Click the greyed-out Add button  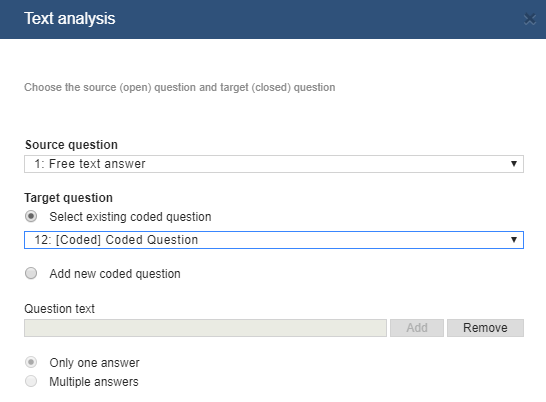417,328
